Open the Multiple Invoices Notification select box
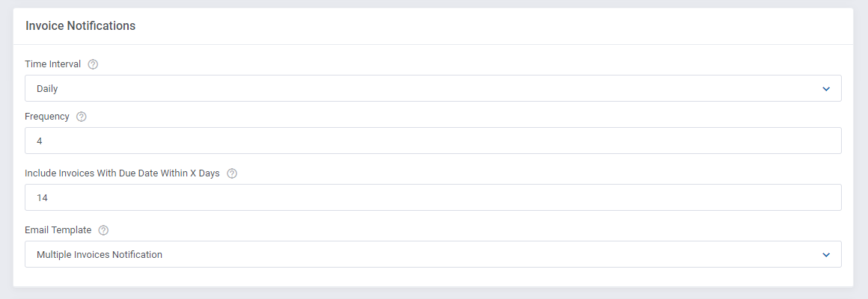The width and height of the screenshot is (868, 299). pyautogui.click(x=433, y=254)
